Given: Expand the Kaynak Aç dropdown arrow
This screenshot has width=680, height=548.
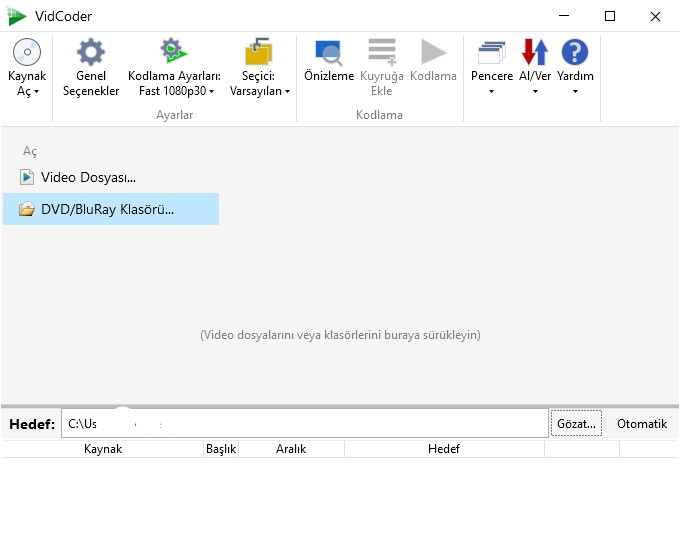Looking at the screenshot, I should click(36, 91).
